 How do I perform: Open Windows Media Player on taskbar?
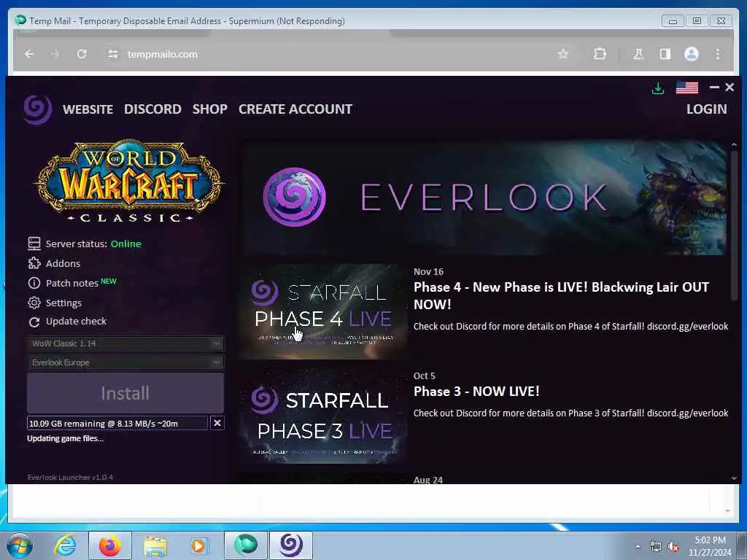[198, 545]
